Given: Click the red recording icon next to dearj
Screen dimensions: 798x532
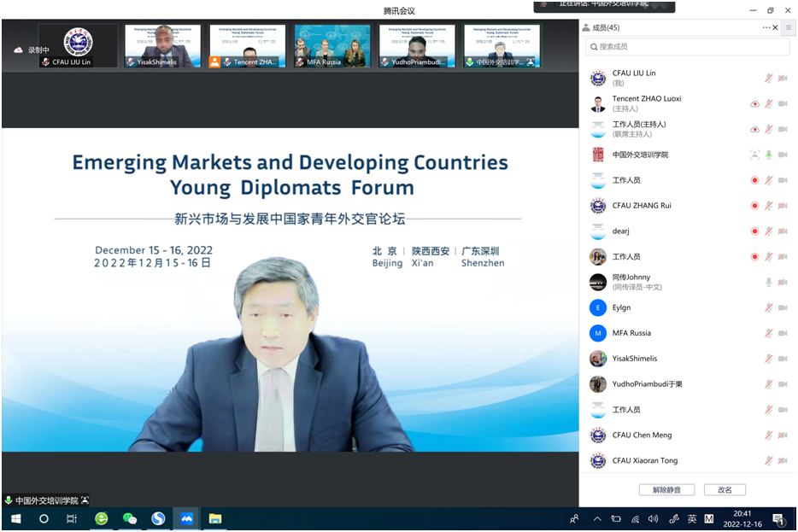Looking at the screenshot, I should pyautogui.click(x=754, y=231).
